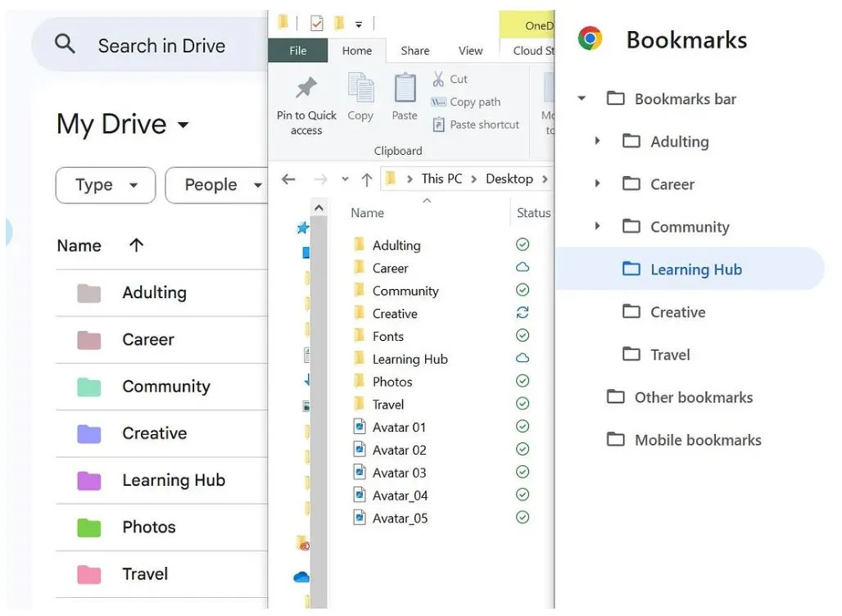
Task: Select the Fonts folder in Explorer
Action: tap(378, 337)
